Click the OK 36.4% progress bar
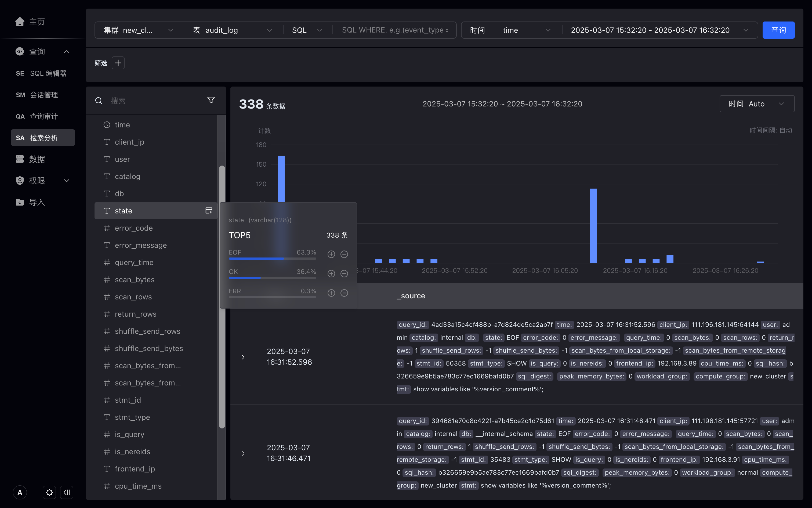This screenshot has width=812, height=508. pyautogui.click(x=273, y=278)
